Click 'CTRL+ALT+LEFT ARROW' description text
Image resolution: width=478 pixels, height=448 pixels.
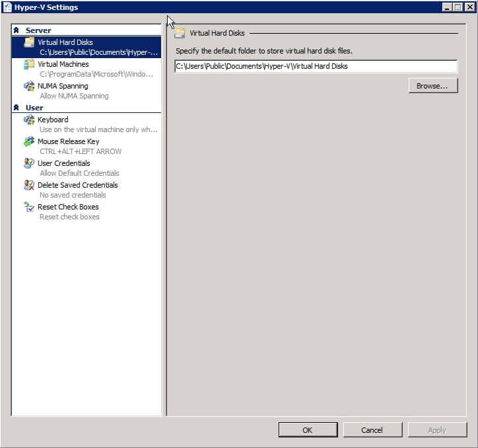click(81, 151)
